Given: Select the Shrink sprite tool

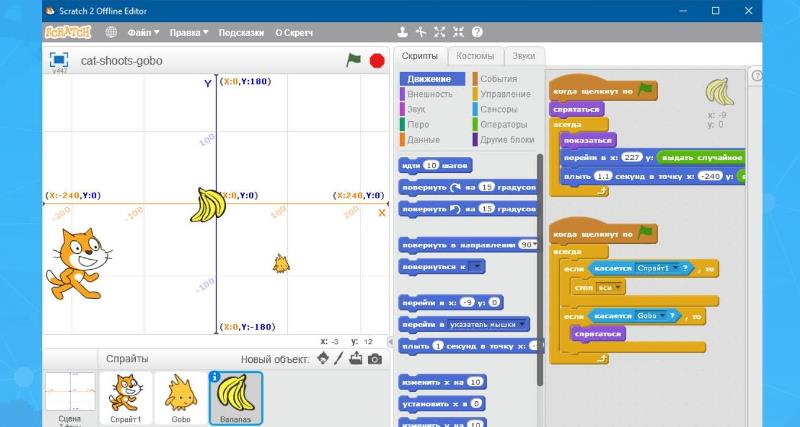Looking at the screenshot, I should pyautogui.click(x=458, y=32).
